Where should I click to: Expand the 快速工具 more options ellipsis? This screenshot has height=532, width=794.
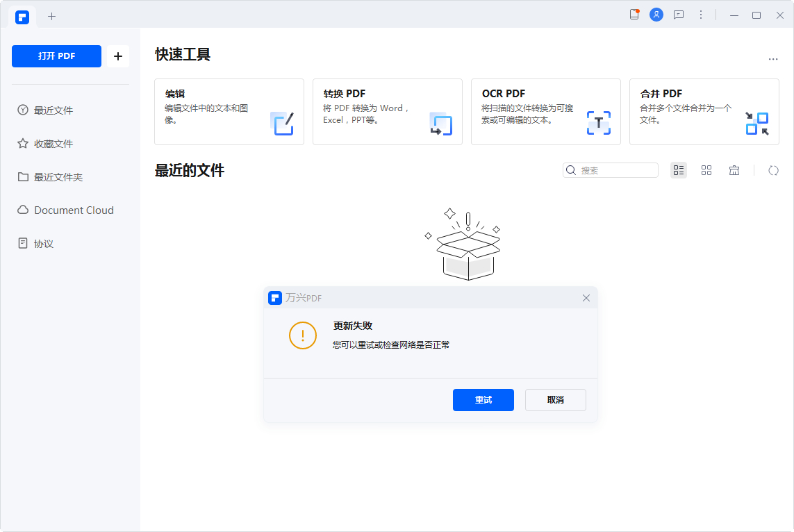pos(773,60)
